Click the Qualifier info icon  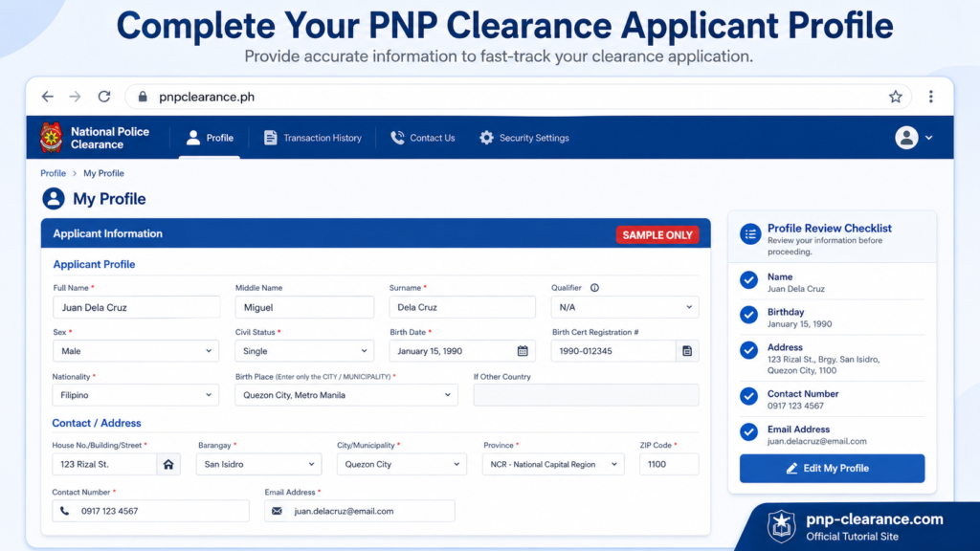[x=594, y=288]
